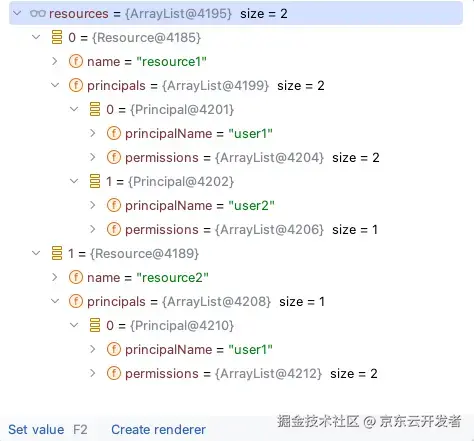Click element icon of Principal@4201
Screen dimensions: 474x441
point(95,109)
